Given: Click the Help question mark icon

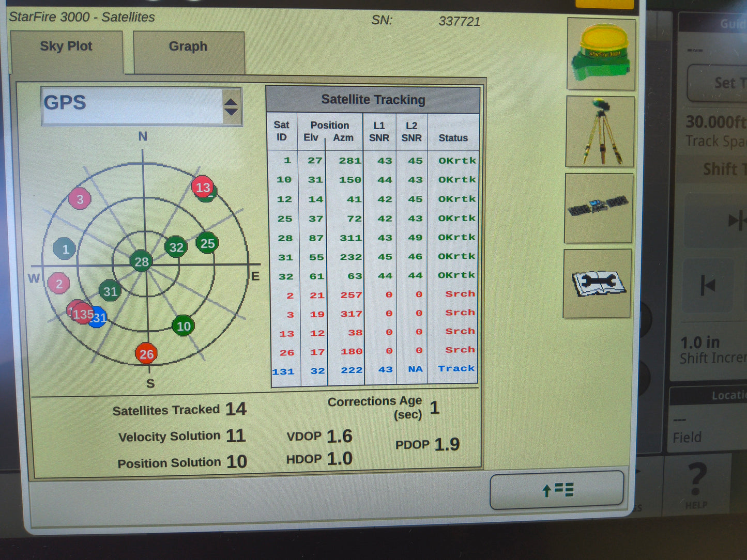Looking at the screenshot, I should coord(697,485).
